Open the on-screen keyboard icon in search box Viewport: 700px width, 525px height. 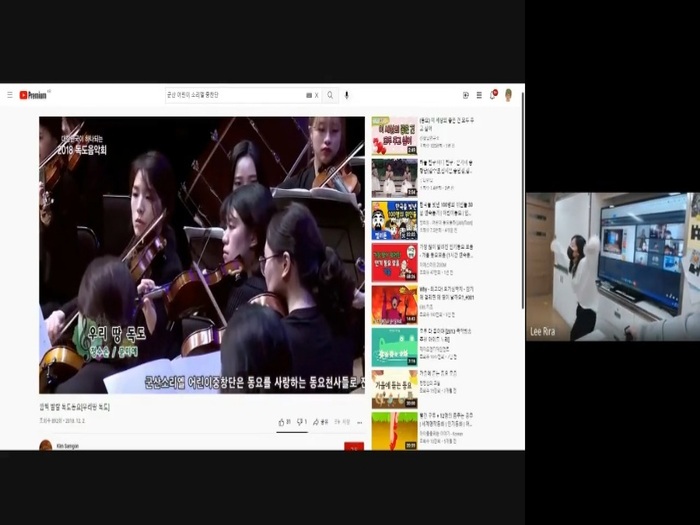tap(309, 95)
